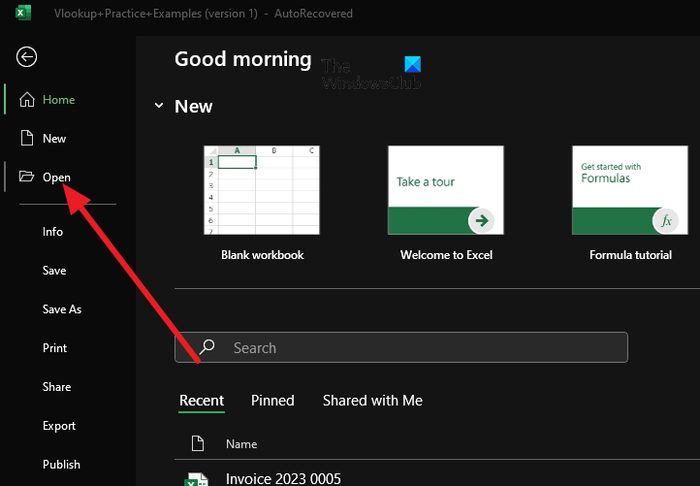Click the Welcome to Excel caption

point(446,255)
